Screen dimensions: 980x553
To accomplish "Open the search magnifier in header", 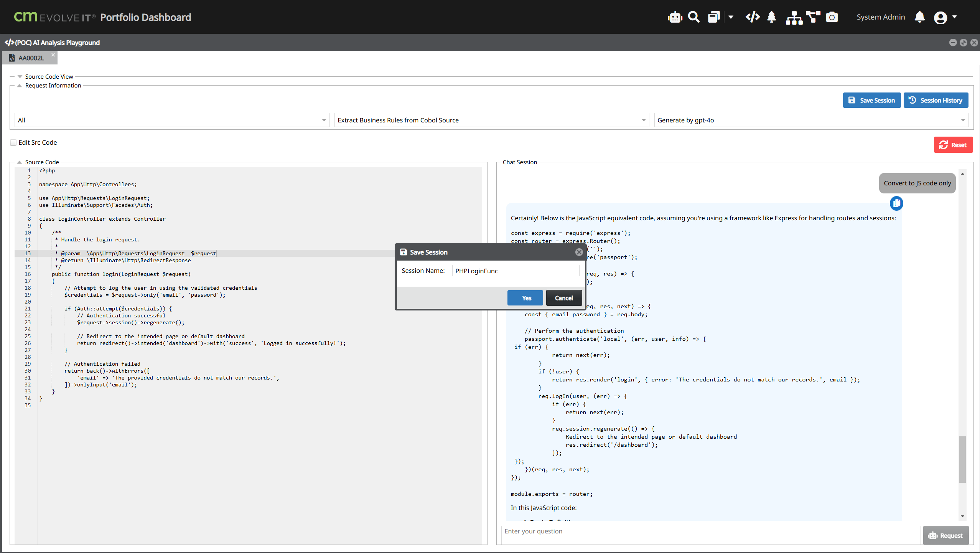I will [693, 17].
